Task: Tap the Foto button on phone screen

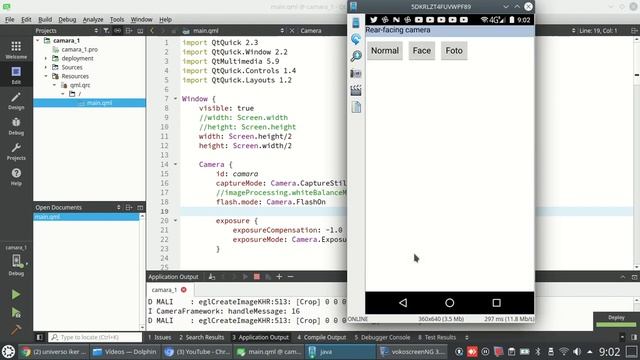Action: coord(454,51)
